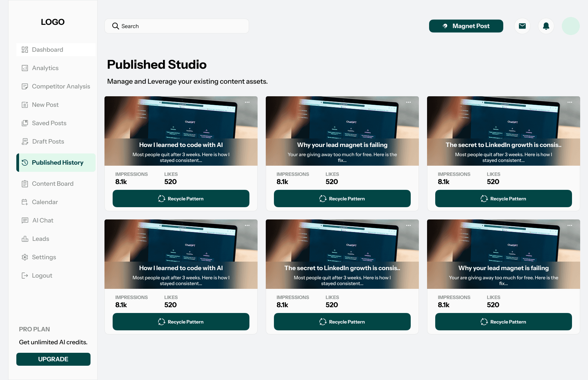Viewport: 588px width, 380px height.
Task: Open thumbnail of top-row 'Why your lead magnet is failing'
Action: pyautogui.click(x=342, y=131)
